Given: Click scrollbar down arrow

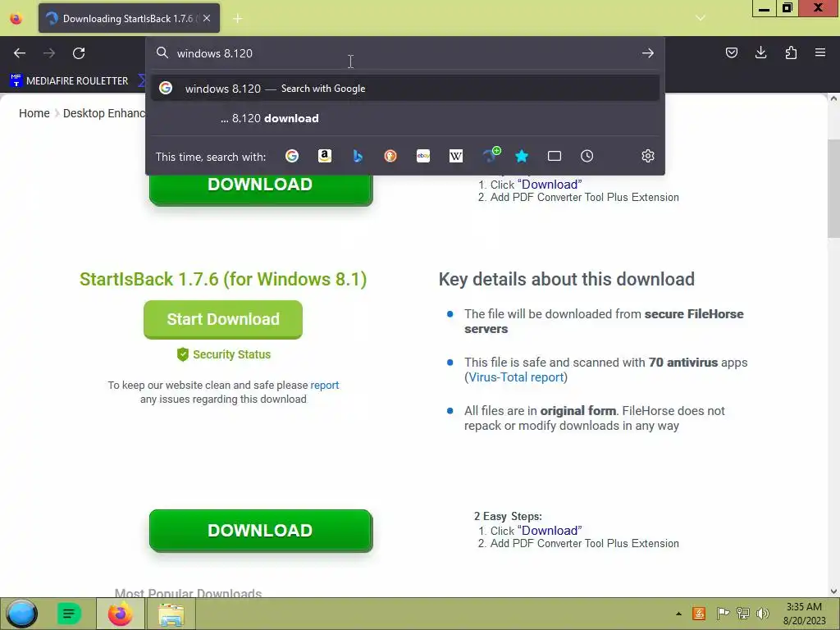Looking at the screenshot, I should point(833,591).
